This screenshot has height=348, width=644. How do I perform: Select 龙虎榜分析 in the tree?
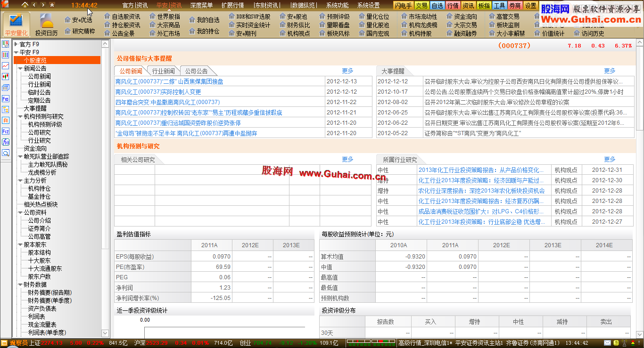[x=42, y=172]
